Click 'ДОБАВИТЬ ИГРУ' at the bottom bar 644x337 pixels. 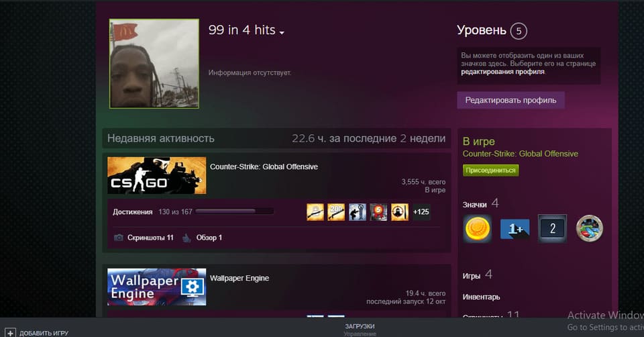44,333
